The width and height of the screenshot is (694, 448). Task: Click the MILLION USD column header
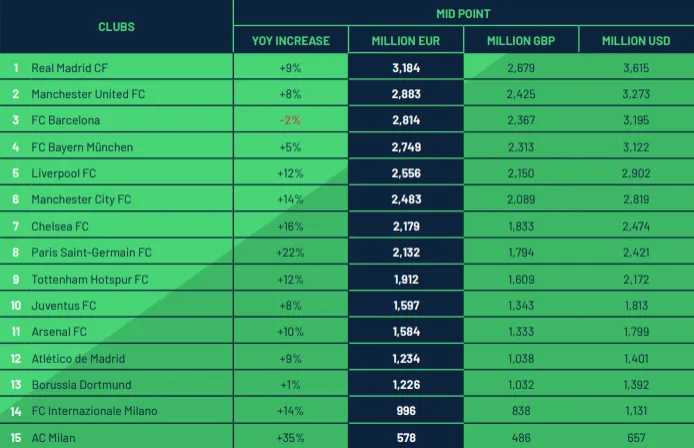coord(636,41)
